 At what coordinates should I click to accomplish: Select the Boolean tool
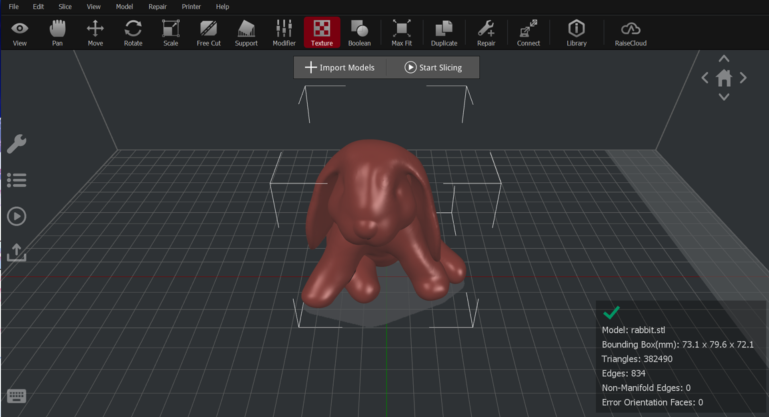[359, 32]
